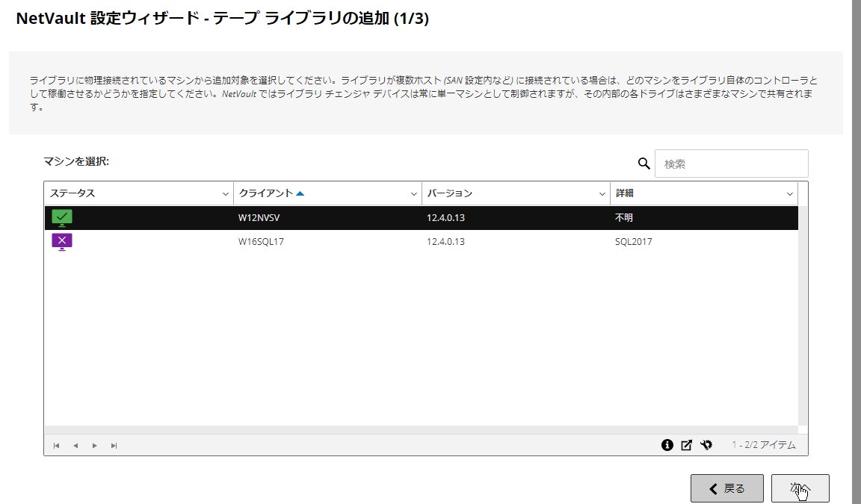Open the バージョン column dropdown menu
The height and width of the screenshot is (504, 861).
602,193
